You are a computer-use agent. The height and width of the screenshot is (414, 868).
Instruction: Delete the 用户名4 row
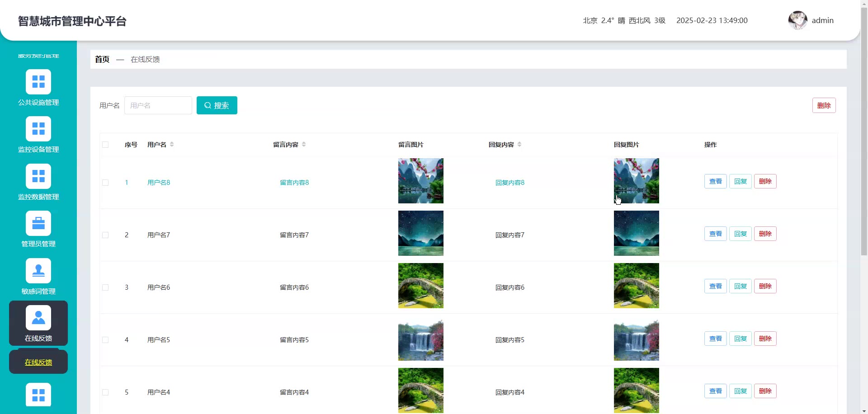(x=765, y=391)
